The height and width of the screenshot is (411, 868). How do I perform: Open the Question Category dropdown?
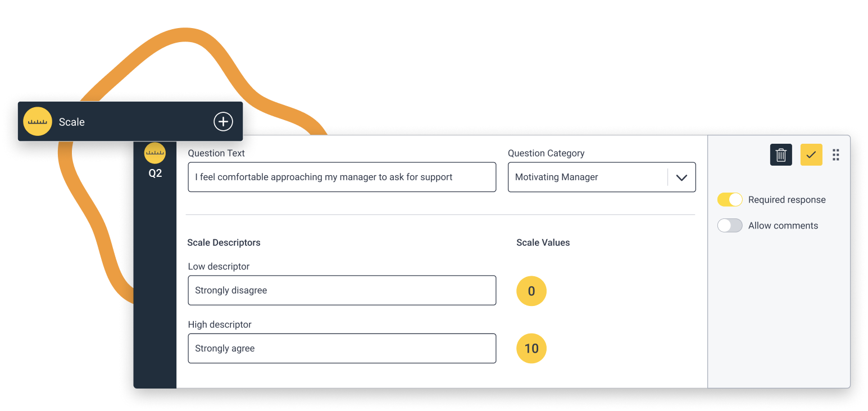[x=601, y=177]
